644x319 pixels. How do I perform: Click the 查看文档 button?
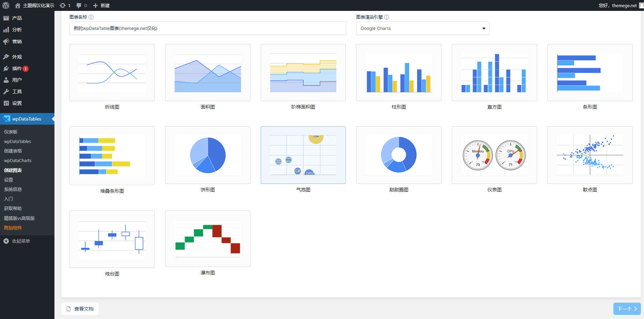pyautogui.click(x=80, y=309)
